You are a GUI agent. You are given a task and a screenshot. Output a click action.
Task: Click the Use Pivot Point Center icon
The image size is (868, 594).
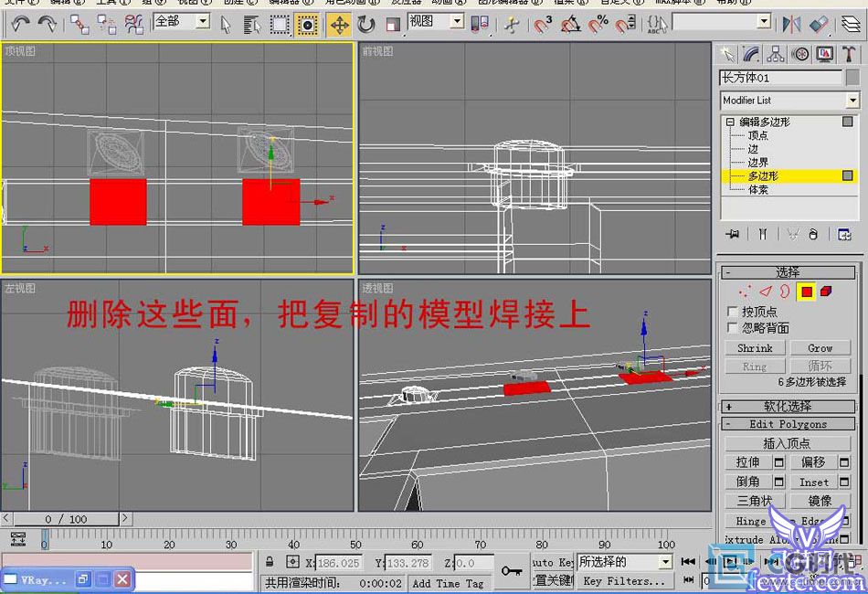pos(480,24)
